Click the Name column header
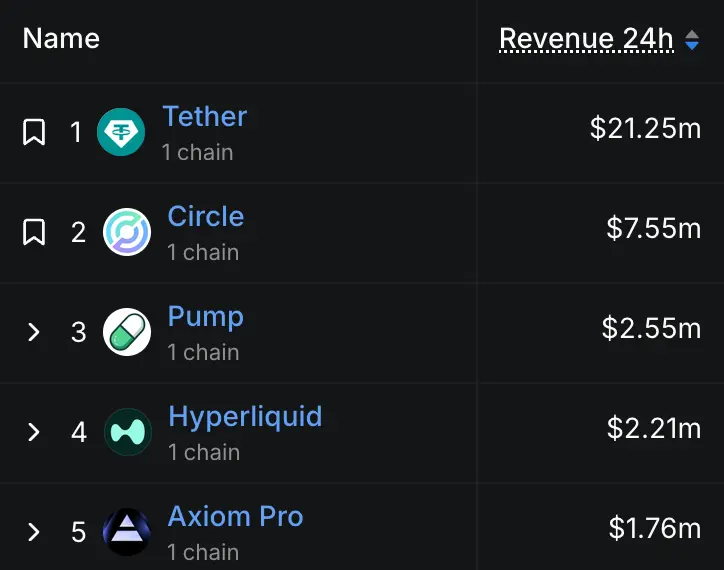Viewport: 724px width, 570px height. coord(61,38)
